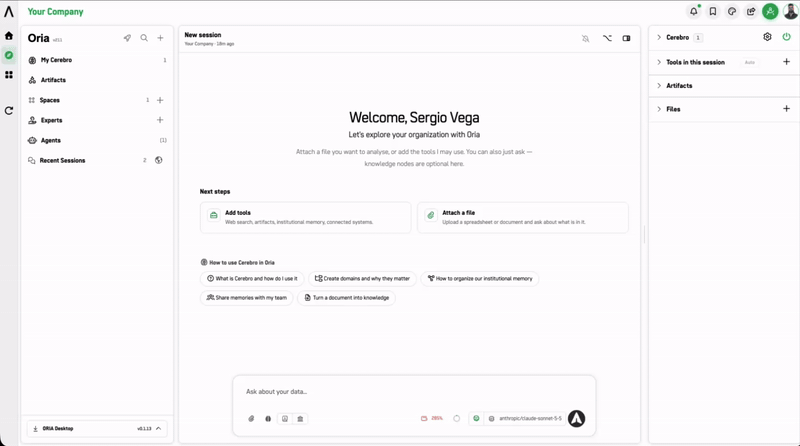Open the user profile avatar

pyautogui.click(x=790, y=11)
